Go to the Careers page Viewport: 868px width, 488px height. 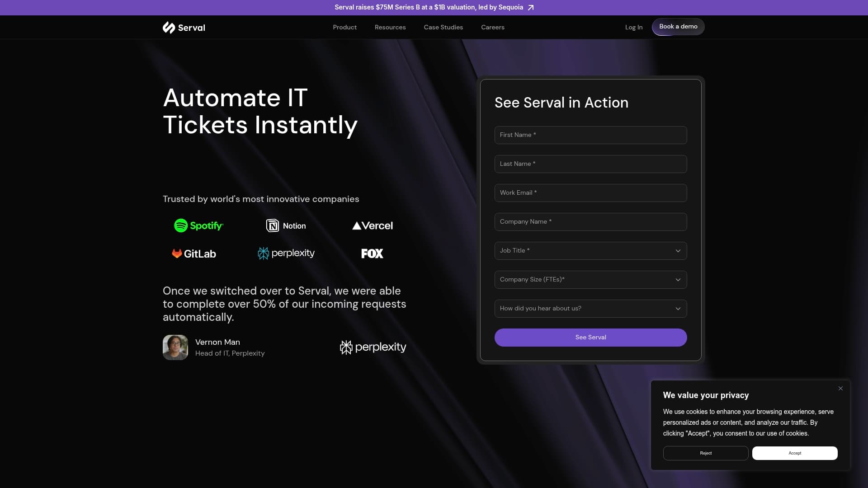[x=492, y=28]
